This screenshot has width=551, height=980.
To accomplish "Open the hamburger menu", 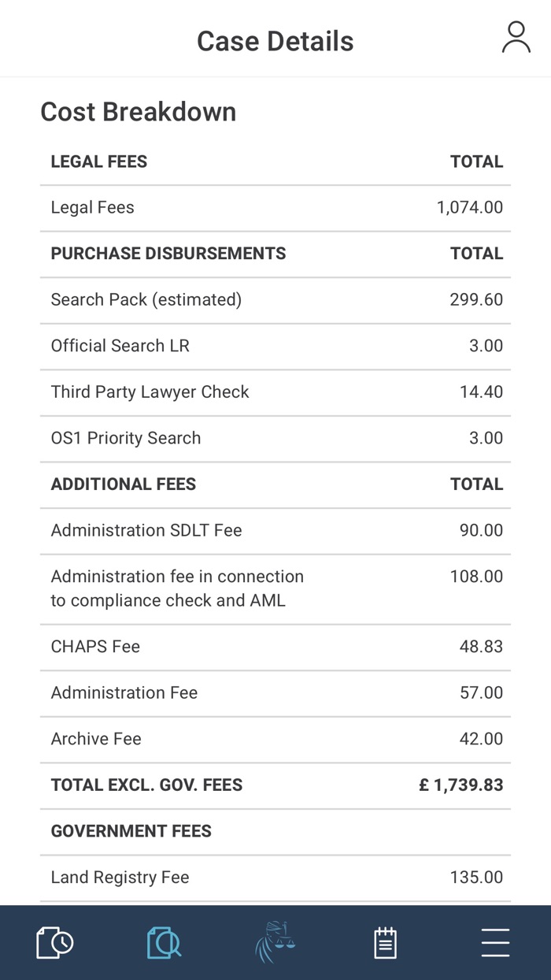I will point(495,942).
